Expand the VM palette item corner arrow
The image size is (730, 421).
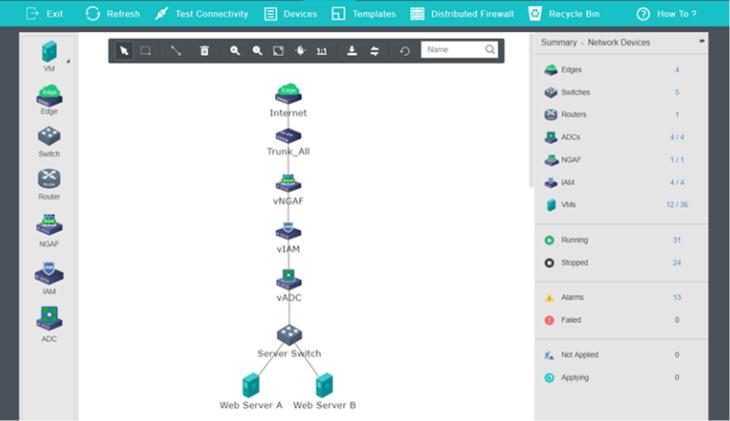68,62
